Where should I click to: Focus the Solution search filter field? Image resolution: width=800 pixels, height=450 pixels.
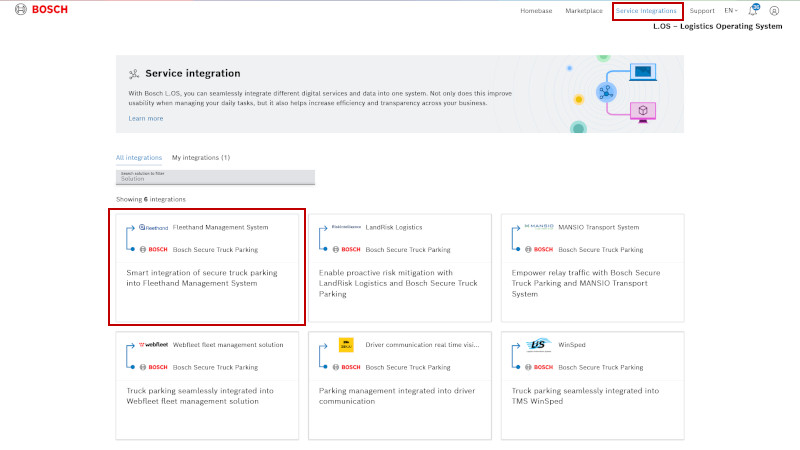point(215,177)
